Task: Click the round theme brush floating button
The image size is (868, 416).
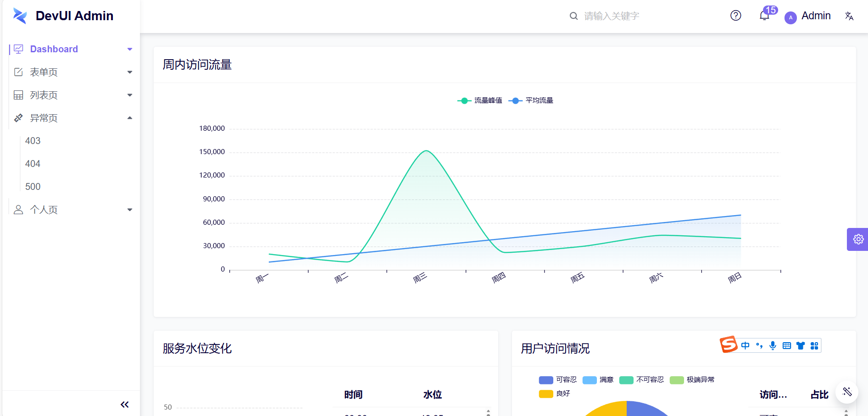Action: point(847,392)
